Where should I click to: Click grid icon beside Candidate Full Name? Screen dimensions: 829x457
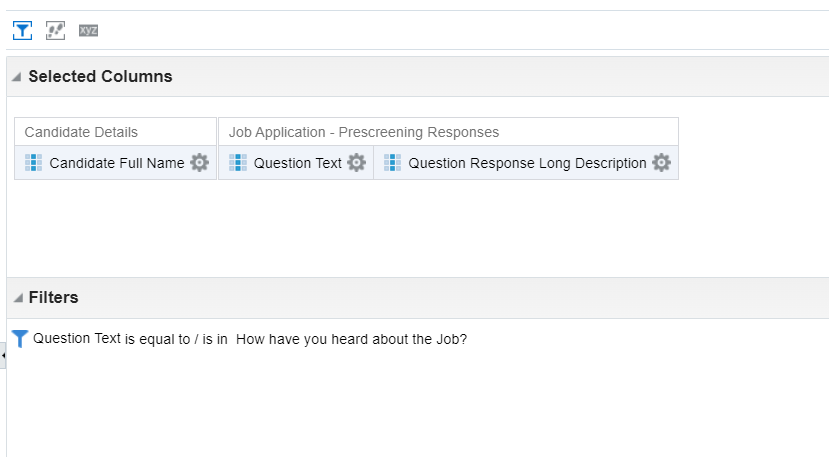pos(33,163)
